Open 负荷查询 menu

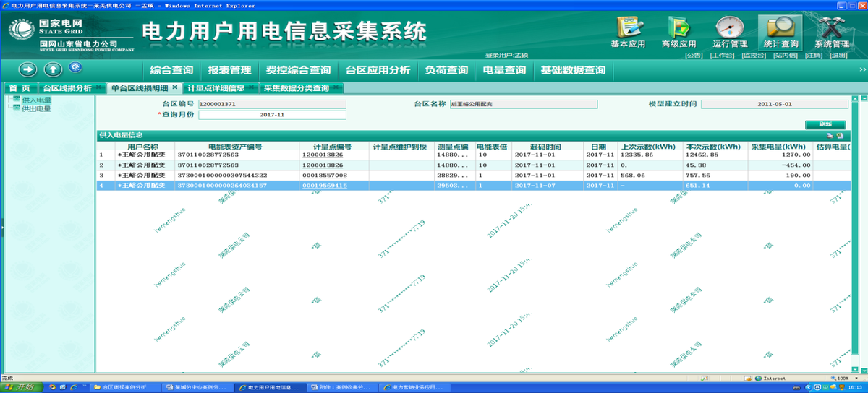click(x=446, y=70)
